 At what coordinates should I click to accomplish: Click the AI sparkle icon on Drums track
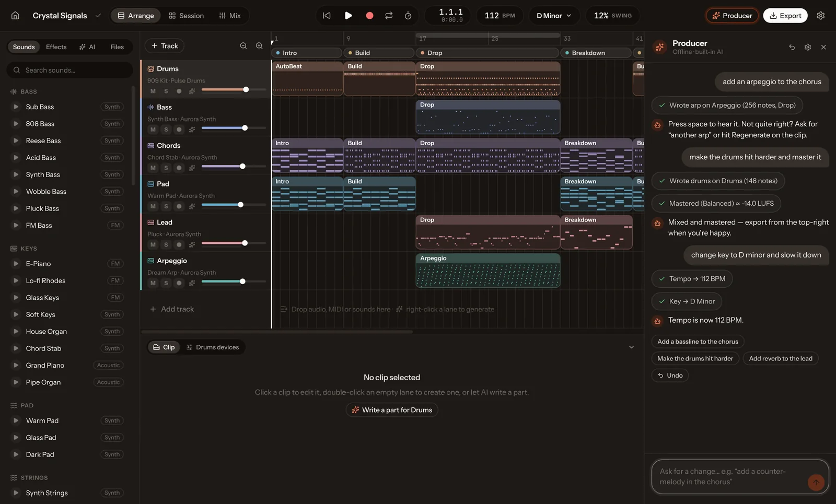(192, 91)
